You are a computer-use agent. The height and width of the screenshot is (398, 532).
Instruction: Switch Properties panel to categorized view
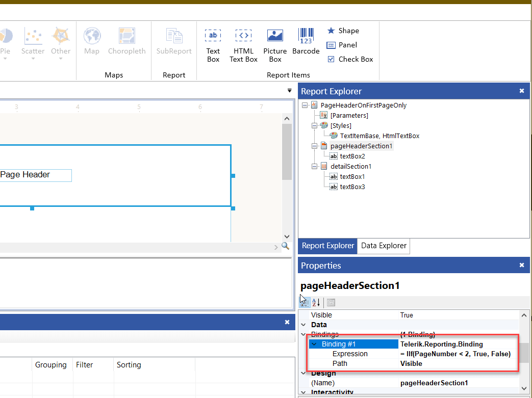pos(305,302)
